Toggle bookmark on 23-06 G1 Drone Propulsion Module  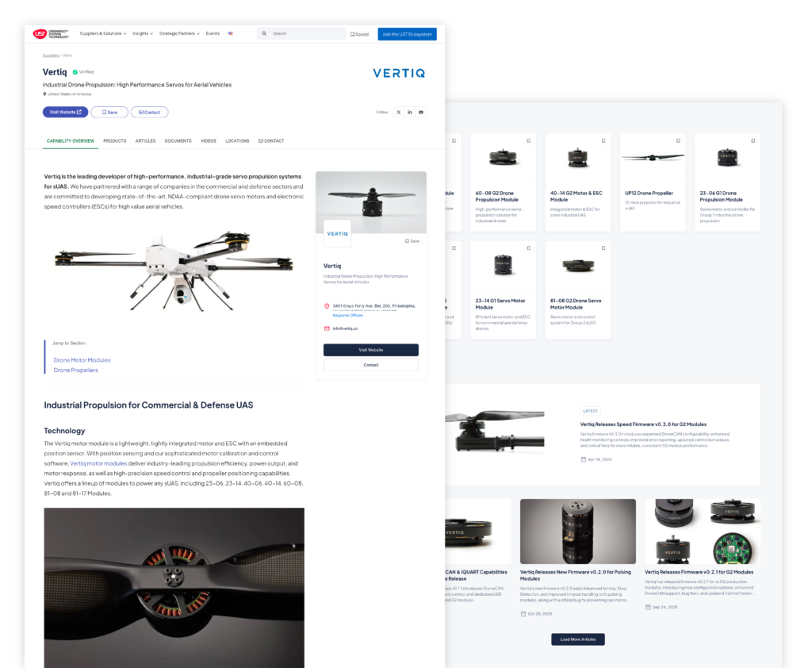tap(753, 141)
